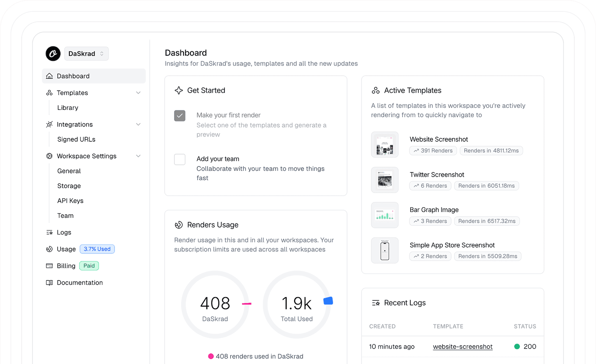Screen dimensions: 596x364
Task: Click the 391 Renders badge
Action: click(x=433, y=151)
